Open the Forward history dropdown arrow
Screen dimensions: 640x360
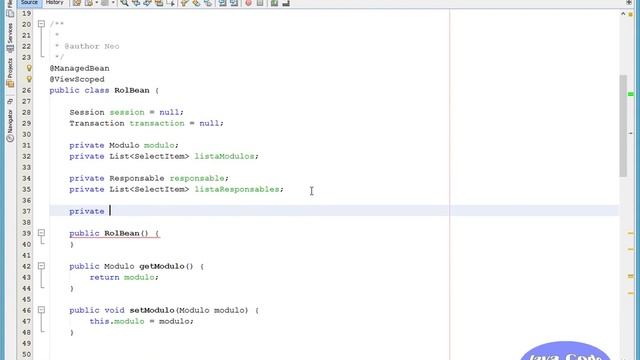[x=113, y=3]
